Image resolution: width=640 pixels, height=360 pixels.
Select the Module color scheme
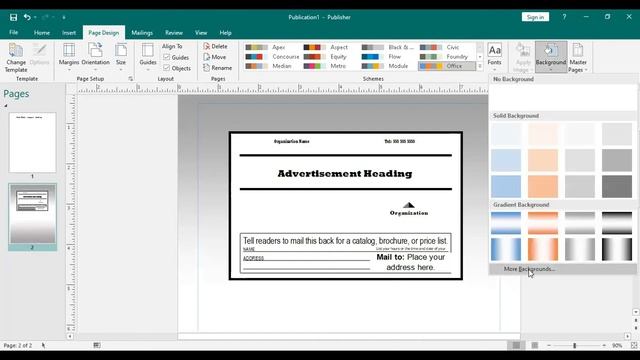[x=388, y=66]
